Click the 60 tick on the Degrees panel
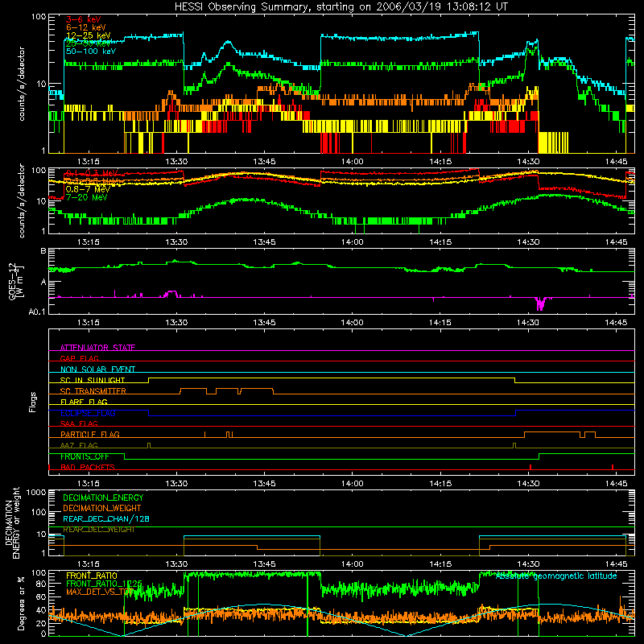Viewport: 644px width, 644px height. click(41, 597)
